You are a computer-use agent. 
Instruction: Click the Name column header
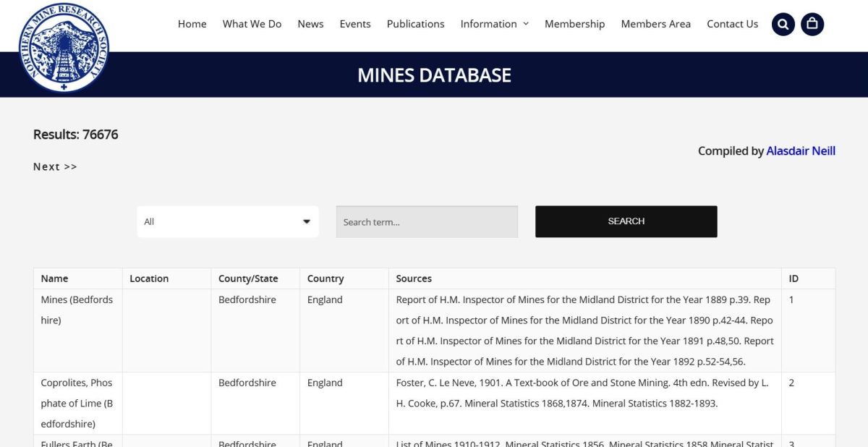(x=55, y=278)
